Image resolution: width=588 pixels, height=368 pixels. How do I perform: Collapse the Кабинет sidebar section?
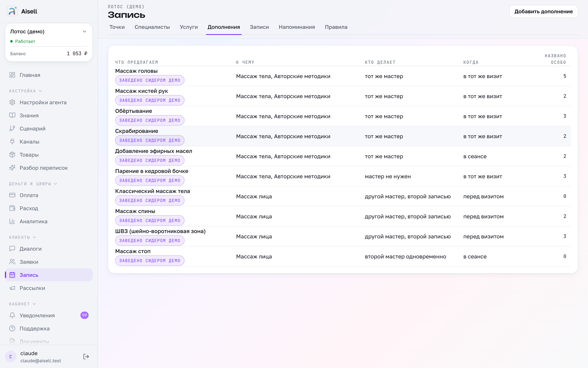pyautogui.click(x=23, y=304)
